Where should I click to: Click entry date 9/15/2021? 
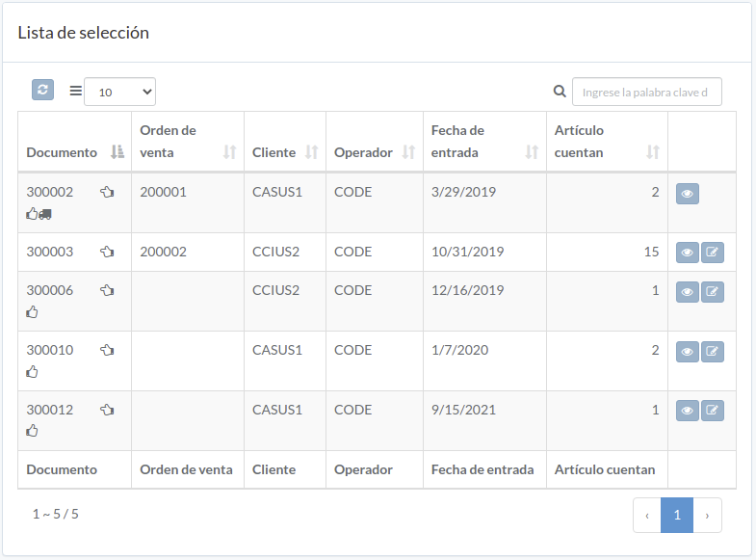463,410
